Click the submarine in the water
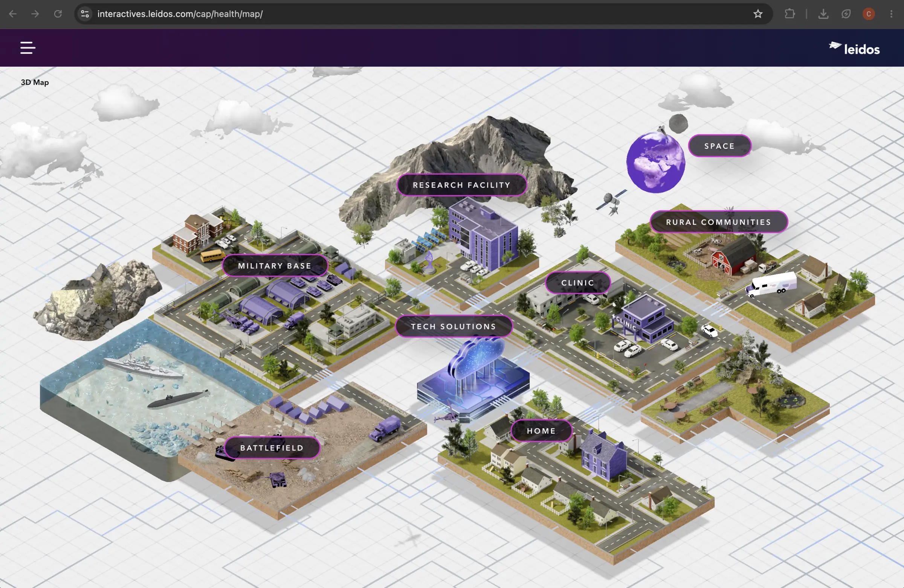 click(178, 399)
